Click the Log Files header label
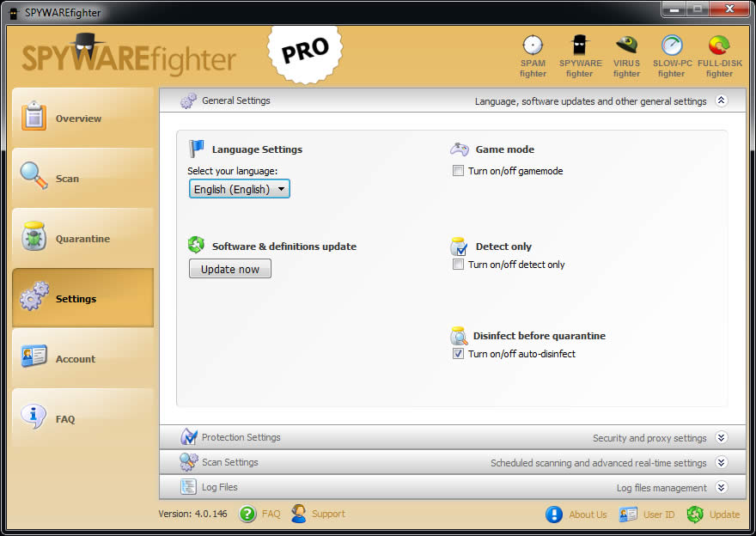 (x=220, y=487)
